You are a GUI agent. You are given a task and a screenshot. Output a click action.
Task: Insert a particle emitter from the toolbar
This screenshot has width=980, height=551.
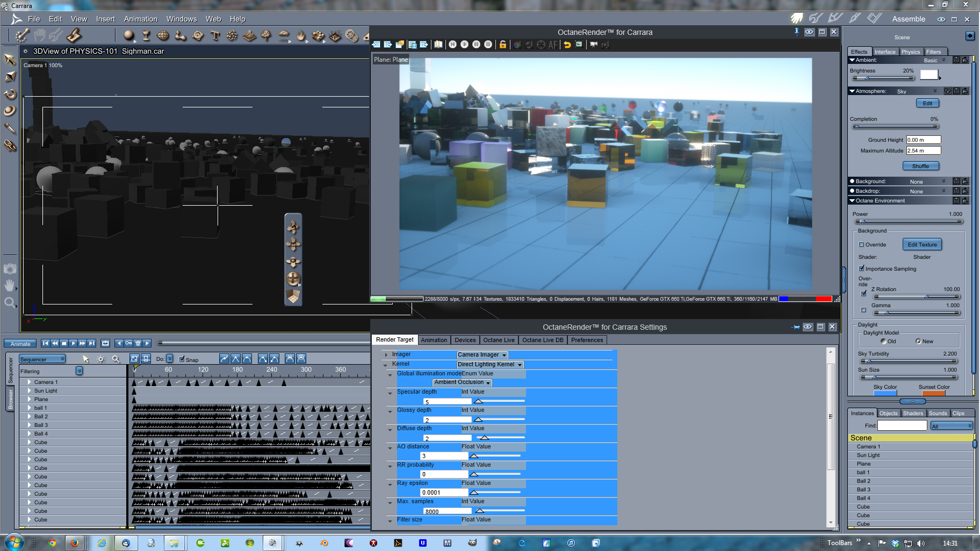tap(232, 35)
